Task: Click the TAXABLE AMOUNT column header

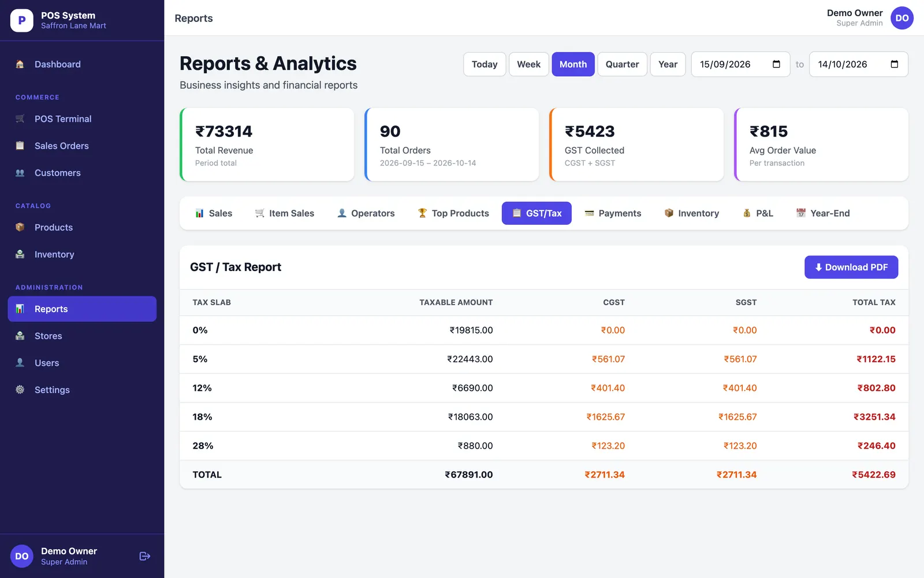Action: coord(456,302)
